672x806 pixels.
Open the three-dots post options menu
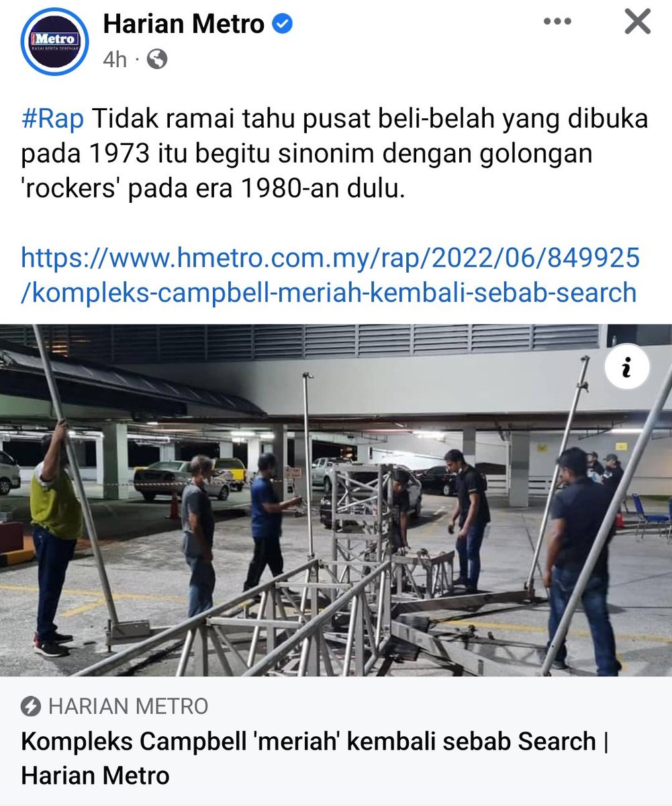coord(557,22)
